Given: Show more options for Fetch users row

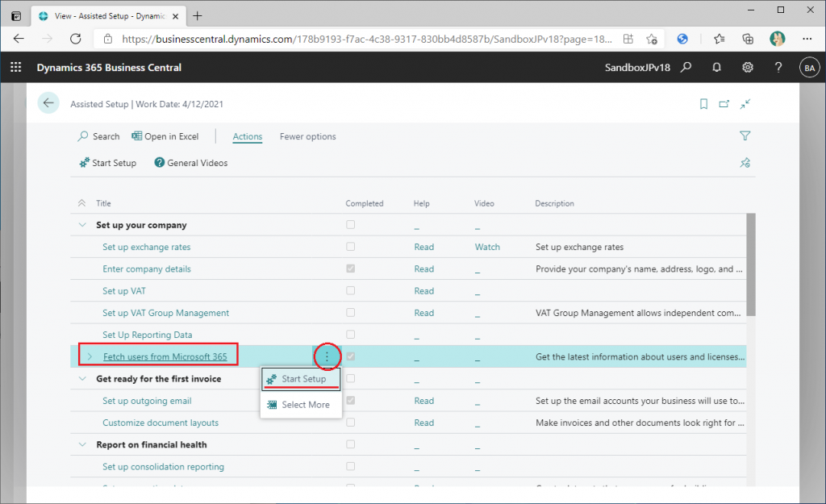Looking at the screenshot, I should point(327,356).
